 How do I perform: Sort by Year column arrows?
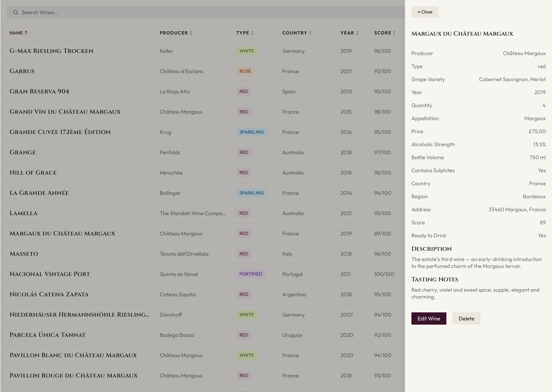tap(357, 33)
